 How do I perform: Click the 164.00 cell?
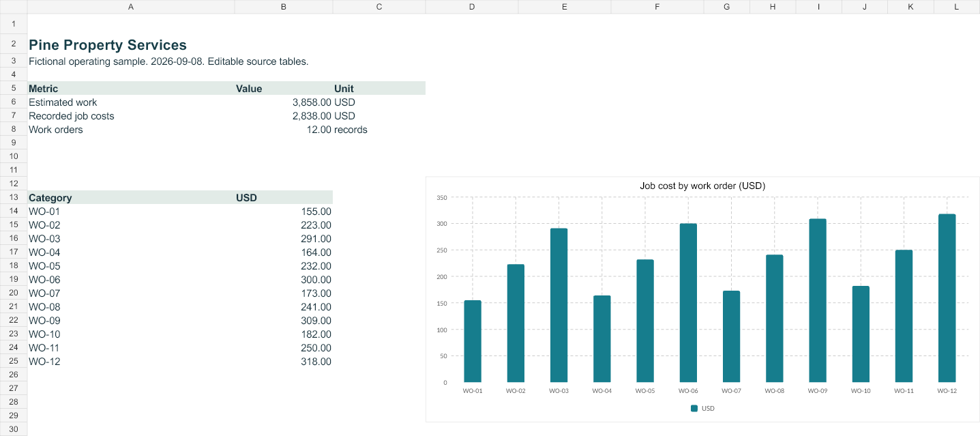tap(284, 252)
